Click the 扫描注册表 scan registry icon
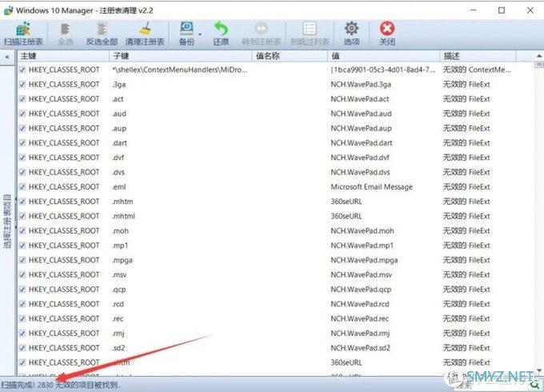Screen dimensions: 544x392 tap(23, 29)
